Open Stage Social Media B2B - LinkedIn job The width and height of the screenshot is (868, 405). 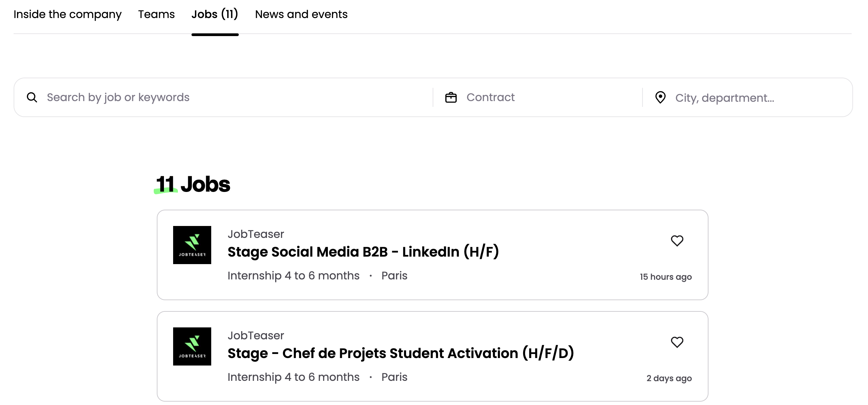tap(363, 252)
